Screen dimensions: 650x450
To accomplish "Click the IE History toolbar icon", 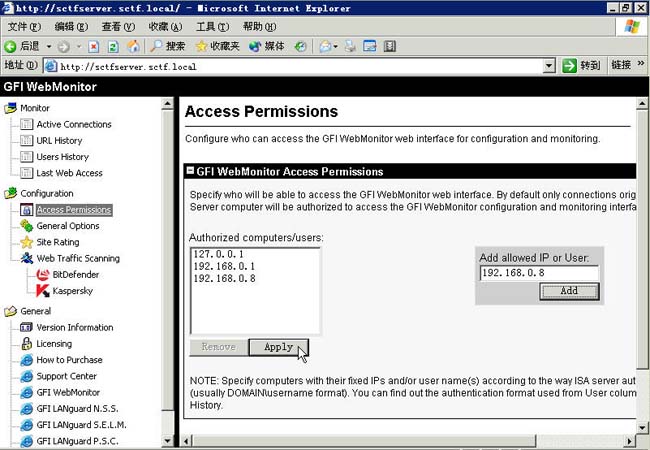I will click(x=301, y=46).
